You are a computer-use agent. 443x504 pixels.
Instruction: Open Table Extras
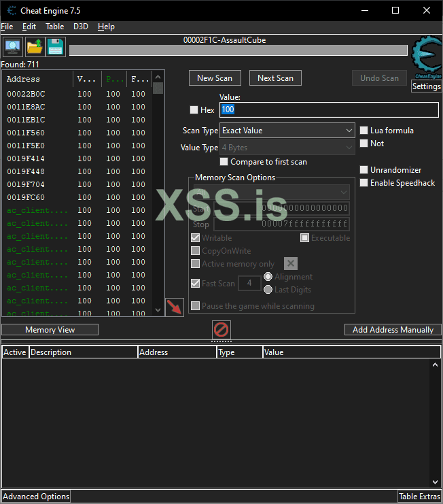[x=420, y=497]
